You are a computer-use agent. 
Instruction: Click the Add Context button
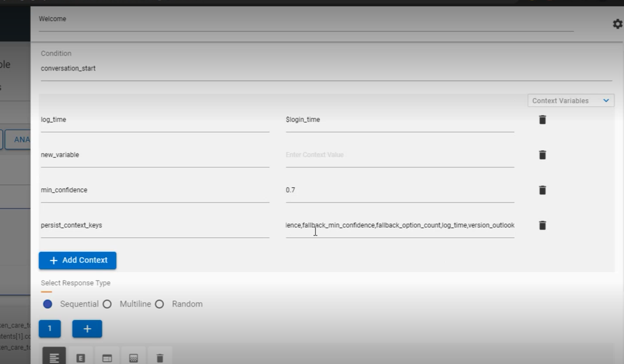click(77, 260)
